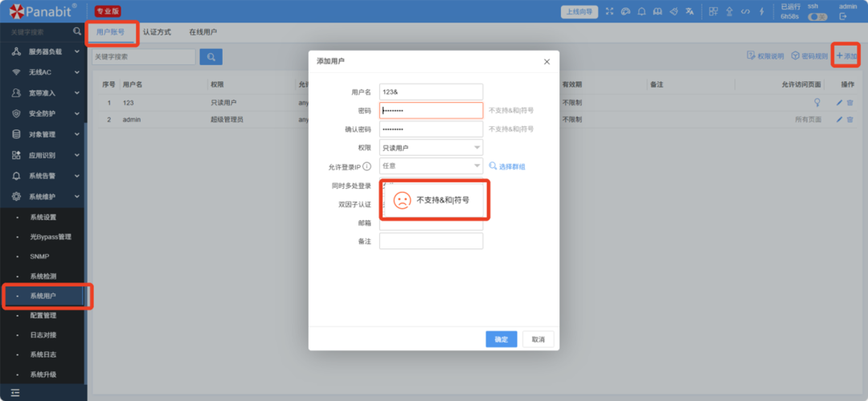Screen dimensions: 868x401
Task: Click the broom cleanup icon in header
Action: [674, 11]
